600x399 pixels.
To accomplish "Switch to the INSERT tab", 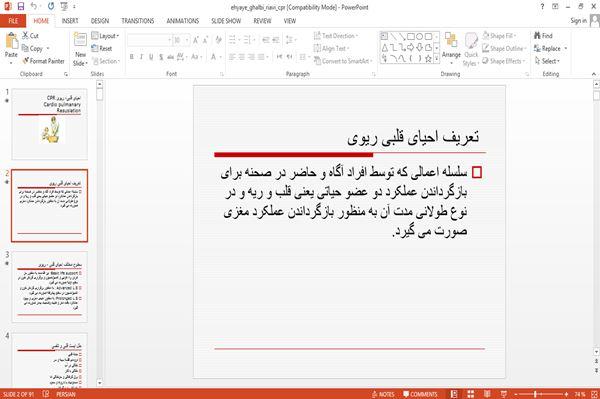I will [x=70, y=21].
